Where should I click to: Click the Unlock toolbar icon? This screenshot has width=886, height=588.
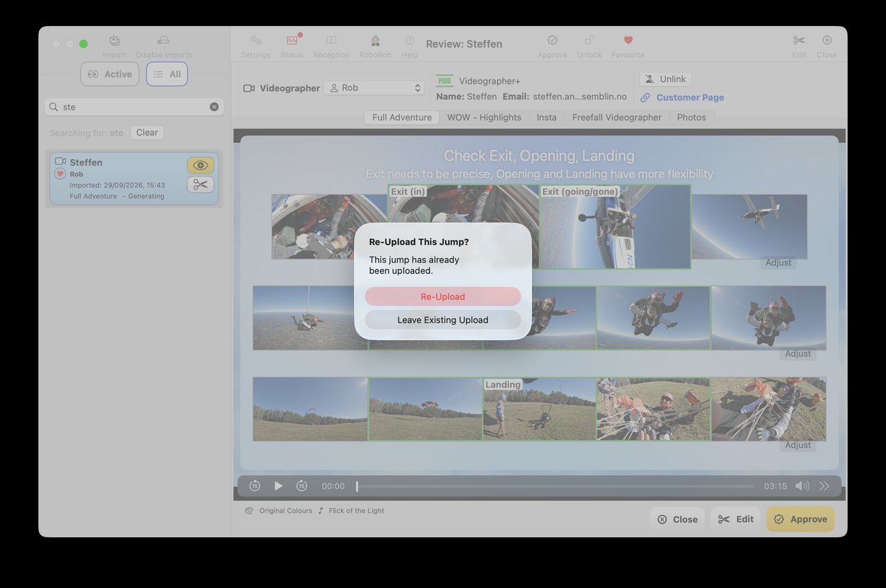(x=590, y=40)
